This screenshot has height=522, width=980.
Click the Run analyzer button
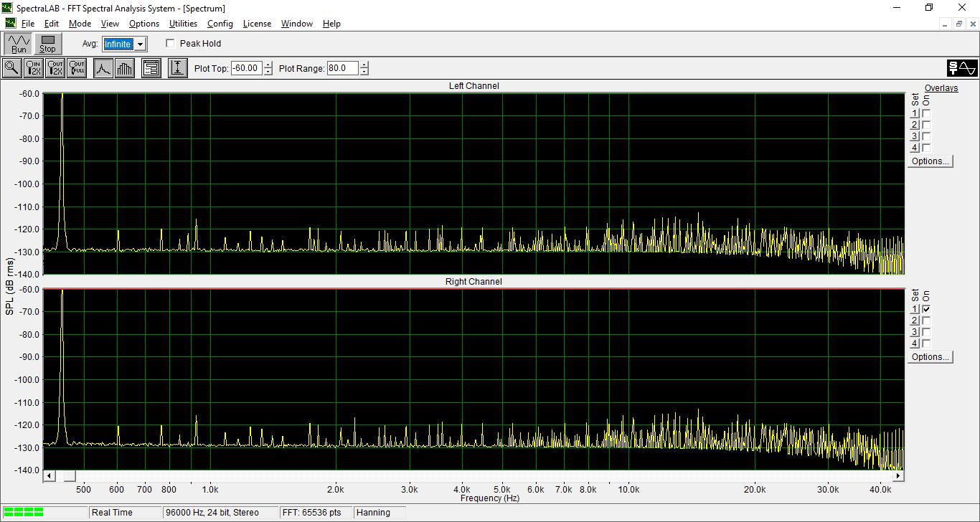pyautogui.click(x=19, y=44)
